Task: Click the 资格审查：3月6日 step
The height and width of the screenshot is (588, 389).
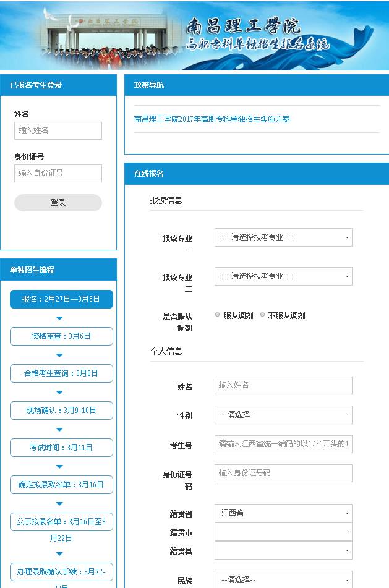Action: pyautogui.click(x=61, y=336)
